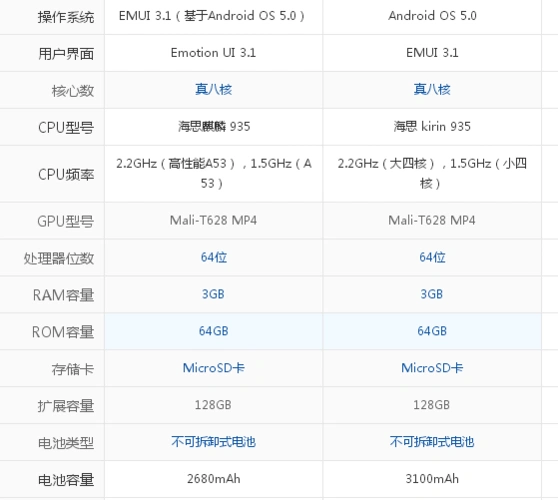The width and height of the screenshot is (558, 500).
Task: Click the GPU型号 row label
Action: point(66,221)
